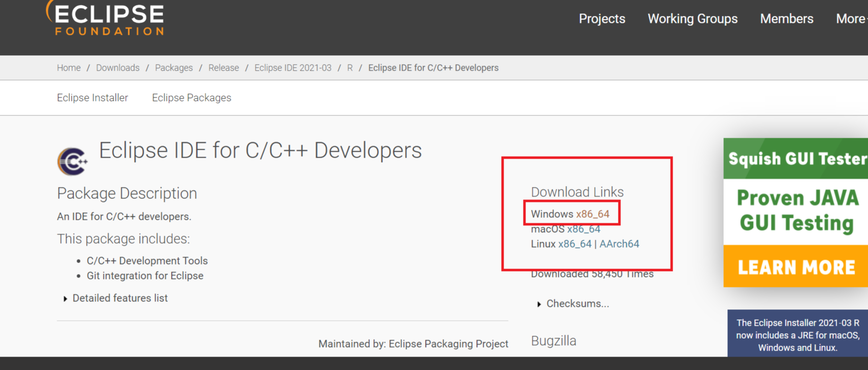Go to Home breadcrumb
This screenshot has width=868, height=370.
point(69,68)
